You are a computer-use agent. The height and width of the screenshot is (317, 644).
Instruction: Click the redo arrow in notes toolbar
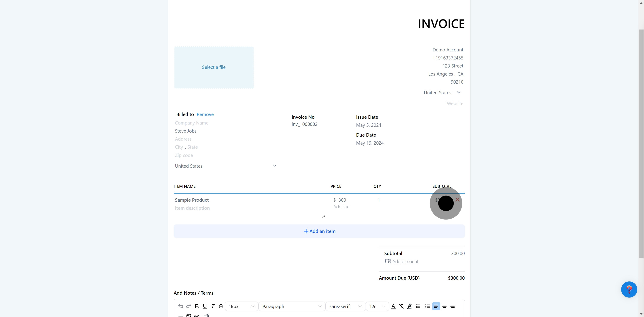[x=189, y=306]
